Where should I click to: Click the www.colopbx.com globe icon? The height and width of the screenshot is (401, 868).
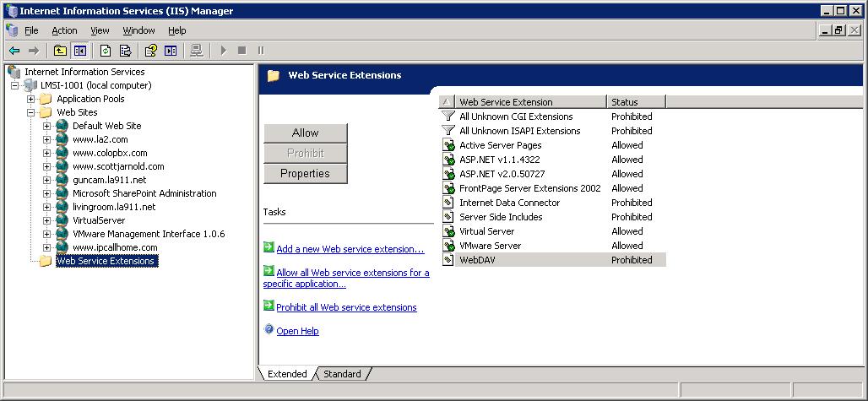click(x=62, y=153)
